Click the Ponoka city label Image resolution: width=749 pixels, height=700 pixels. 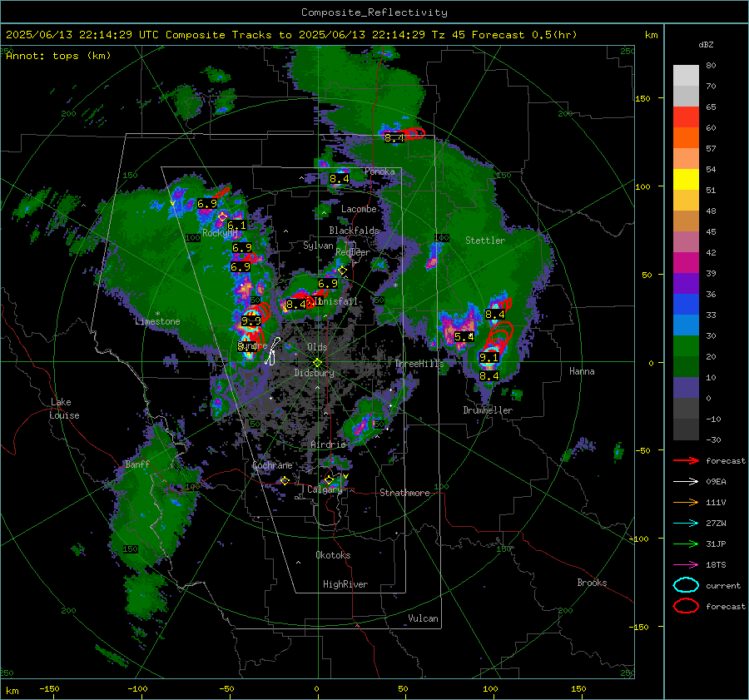coord(379,171)
